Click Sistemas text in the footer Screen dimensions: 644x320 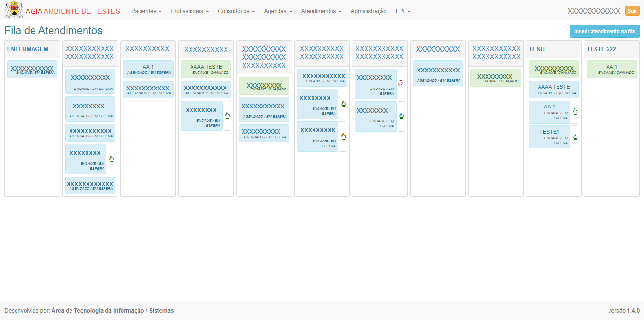coord(161,311)
